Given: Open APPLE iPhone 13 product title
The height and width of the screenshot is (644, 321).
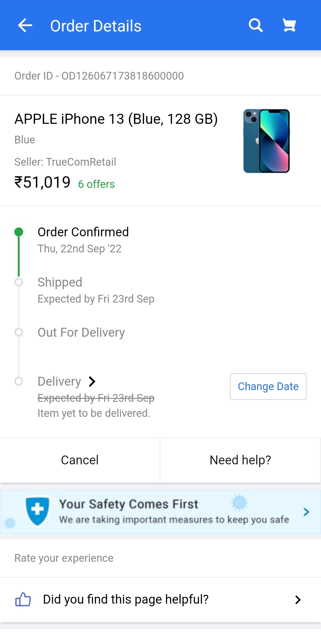Looking at the screenshot, I should click(116, 119).
